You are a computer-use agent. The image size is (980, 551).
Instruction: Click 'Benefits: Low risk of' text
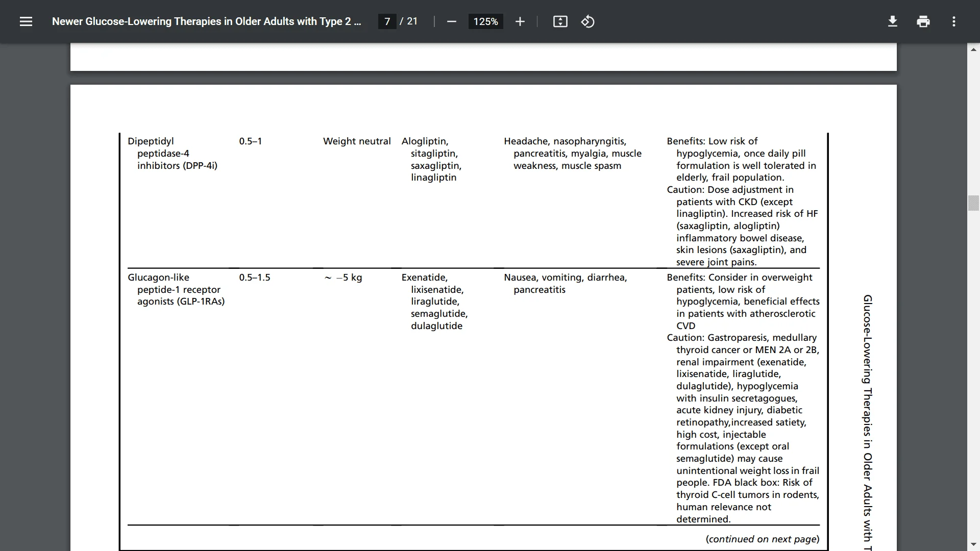712,141
